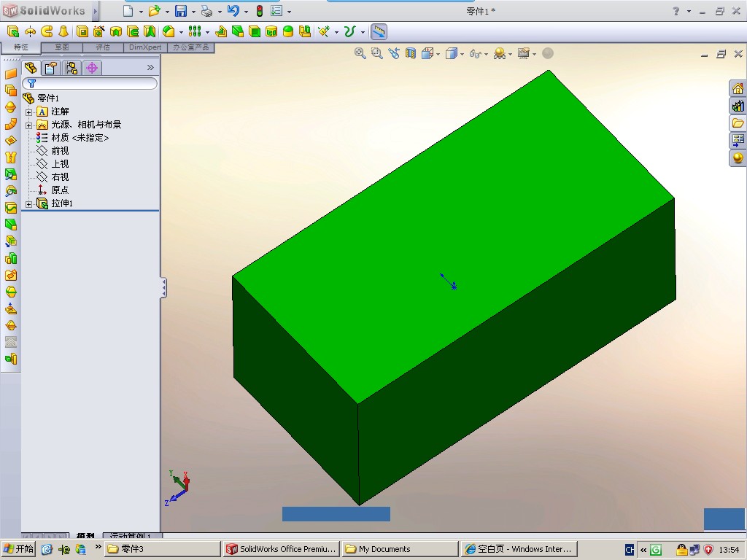The height and width of the screenshot is (560, 747).
Task: Select the Mirror tool
Action: click(305, 32)
